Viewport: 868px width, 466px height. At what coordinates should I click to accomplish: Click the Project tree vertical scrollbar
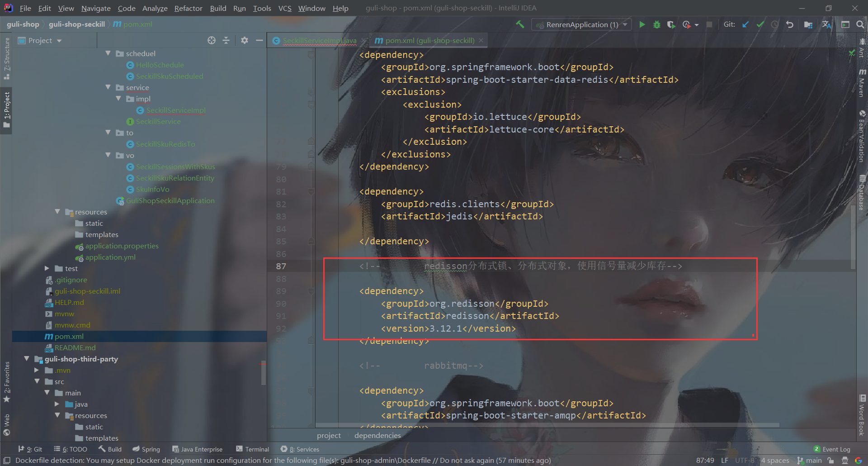tap(263, 373)
